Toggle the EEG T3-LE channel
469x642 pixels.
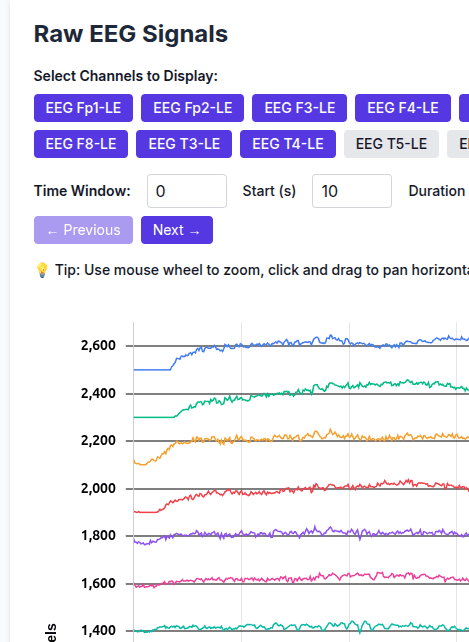click(184, 144)
